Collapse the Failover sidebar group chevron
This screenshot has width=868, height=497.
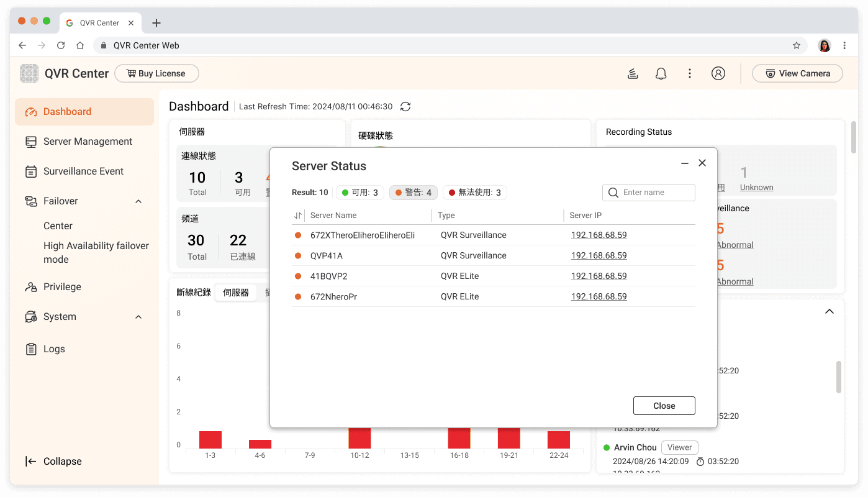(138, 201)
